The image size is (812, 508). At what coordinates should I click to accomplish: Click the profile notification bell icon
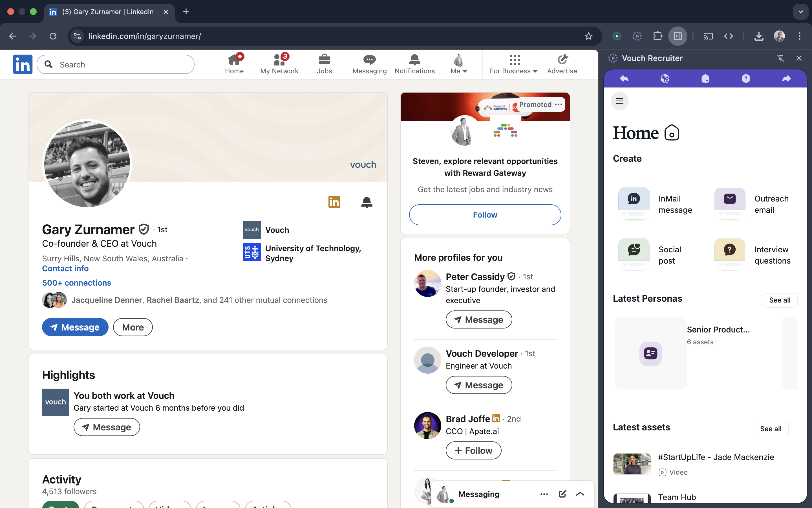point(367,202)
